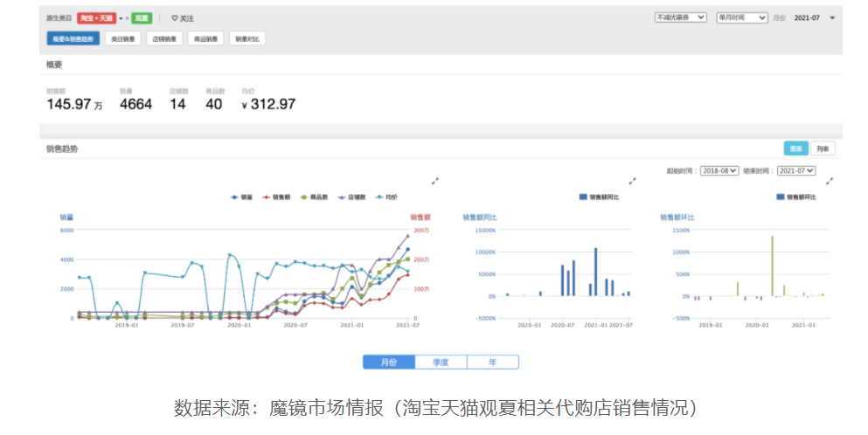
Task: Open the 单月时间 time range dropdown
Action: click(x=741, y=17)
